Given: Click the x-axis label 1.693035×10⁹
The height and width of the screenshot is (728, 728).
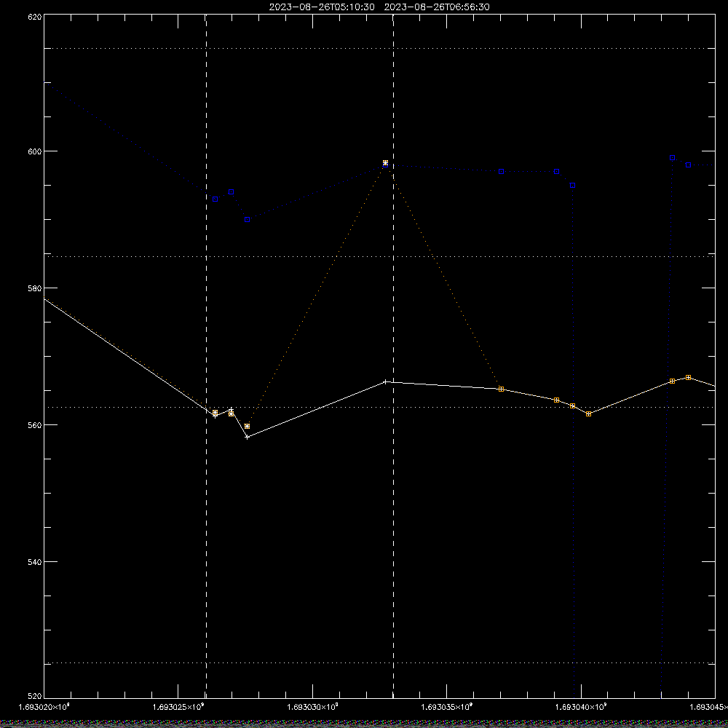Looking at the screenshot, I should [447, 707].
